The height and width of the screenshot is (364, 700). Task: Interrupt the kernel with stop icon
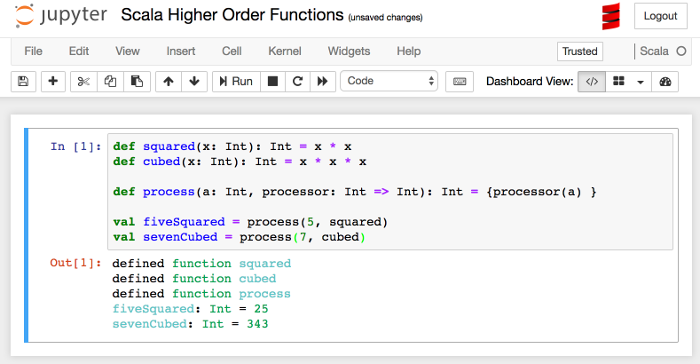273,81
